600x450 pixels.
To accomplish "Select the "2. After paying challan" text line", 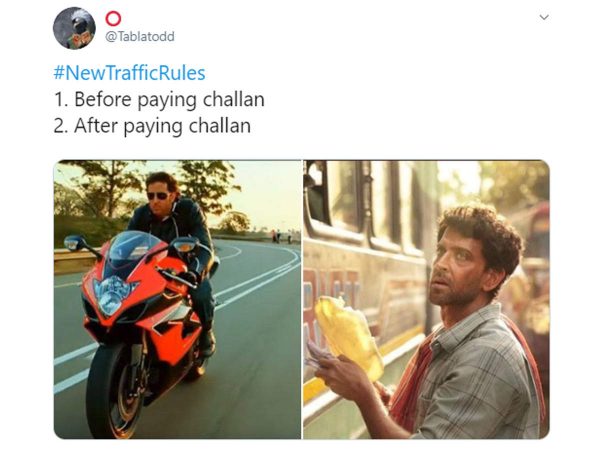I will [x=152, y=126].
